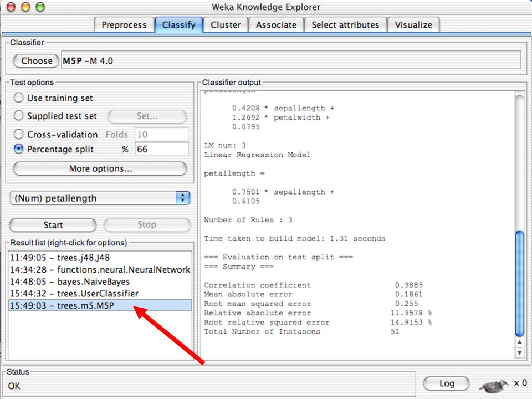This screenshot has width=532, height=399.
Task: Click the Set... test set button
Action: pos(147,116)
